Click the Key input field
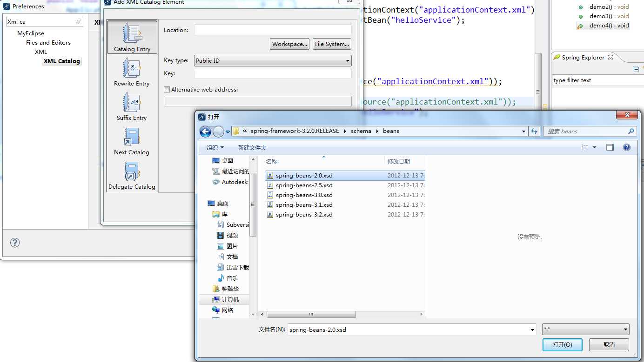Viewport: 644px width, 362px height. tap(273, 73)
